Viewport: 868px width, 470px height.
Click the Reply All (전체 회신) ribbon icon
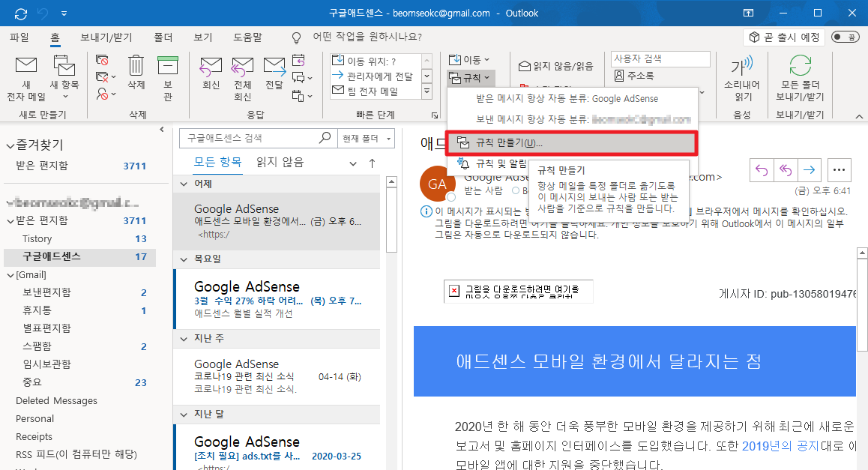242,79
